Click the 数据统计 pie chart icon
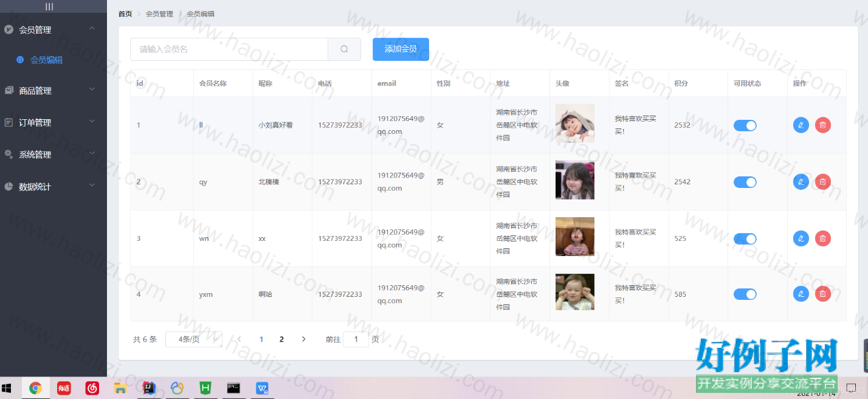 [9, 187]
